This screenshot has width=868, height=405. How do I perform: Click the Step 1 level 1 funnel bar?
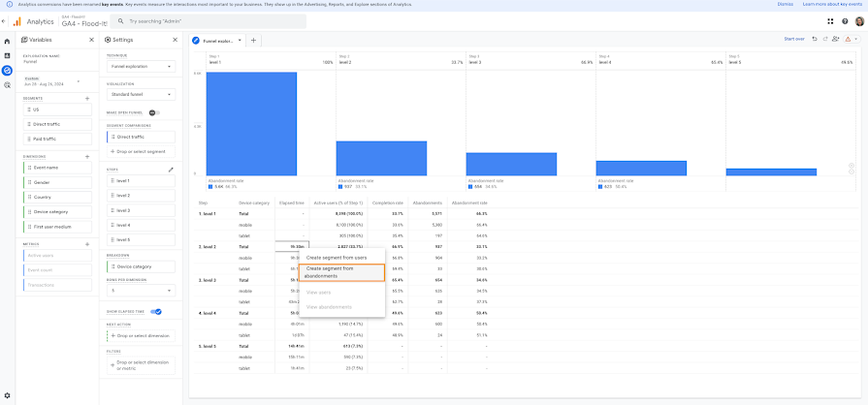click(252, 124)
